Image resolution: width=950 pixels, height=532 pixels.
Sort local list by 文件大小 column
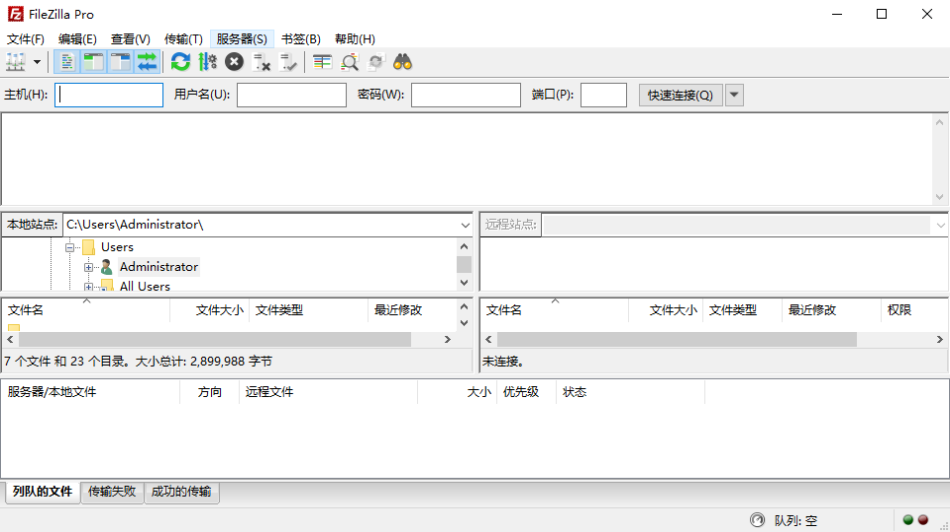210,310
